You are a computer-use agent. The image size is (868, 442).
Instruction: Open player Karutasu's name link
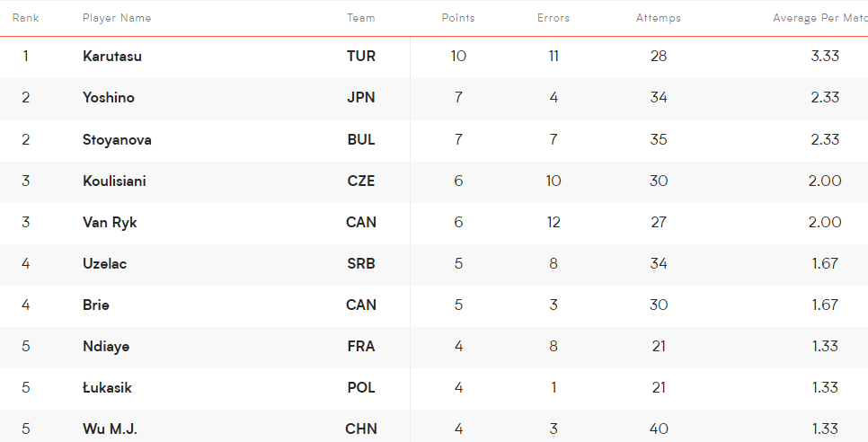tap(111, 57)
